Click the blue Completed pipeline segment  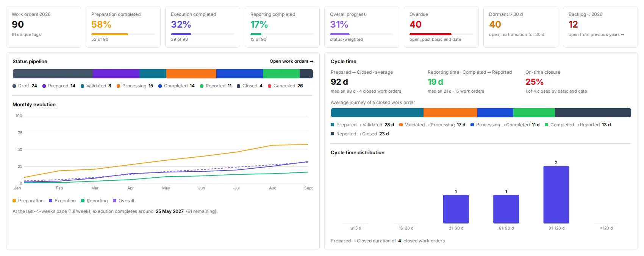tap(239, 74)
